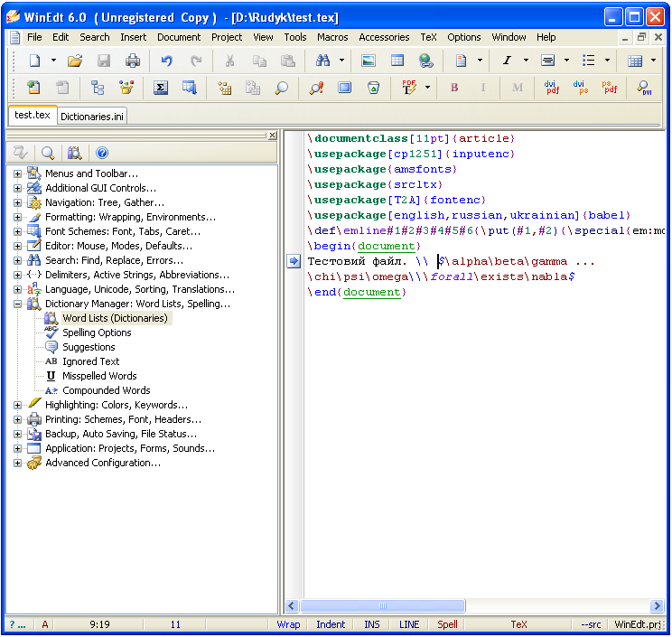The height and width of the screenshot is (637, 672).
Task: Click the ps to pdf conversion icon
Action: tap(610, 88)
